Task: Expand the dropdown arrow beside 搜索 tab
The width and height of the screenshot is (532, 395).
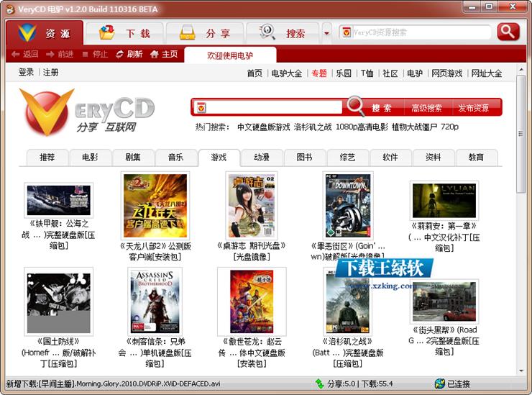Action: (326, 33)
